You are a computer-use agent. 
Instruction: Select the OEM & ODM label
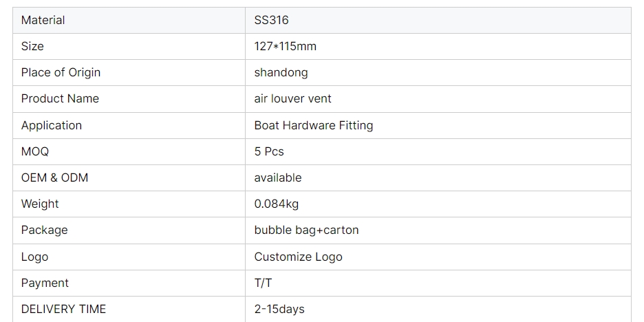(54, 178)
